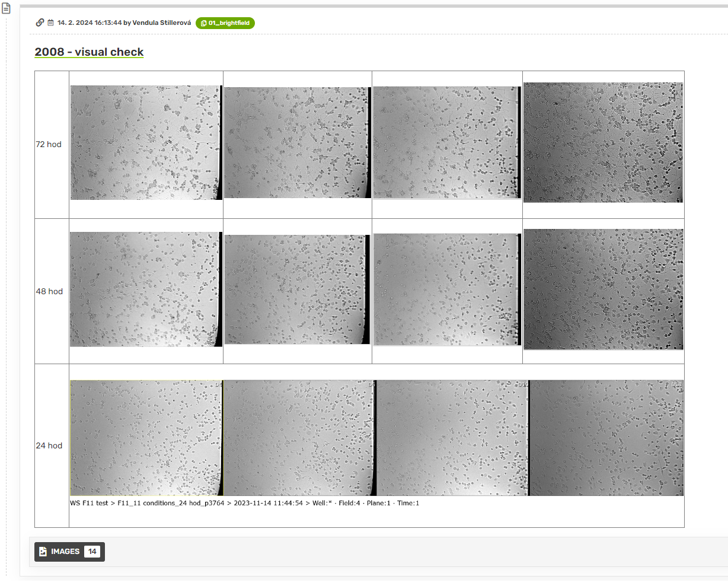Open second brightfield image in 48 hod row
The width and height of the screenshot is (728, 586).
click(297, 289)
